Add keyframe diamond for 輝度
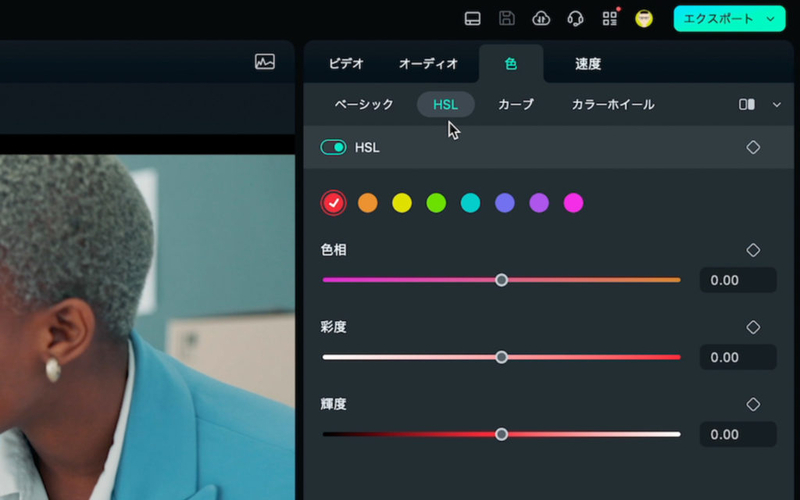 753,405
